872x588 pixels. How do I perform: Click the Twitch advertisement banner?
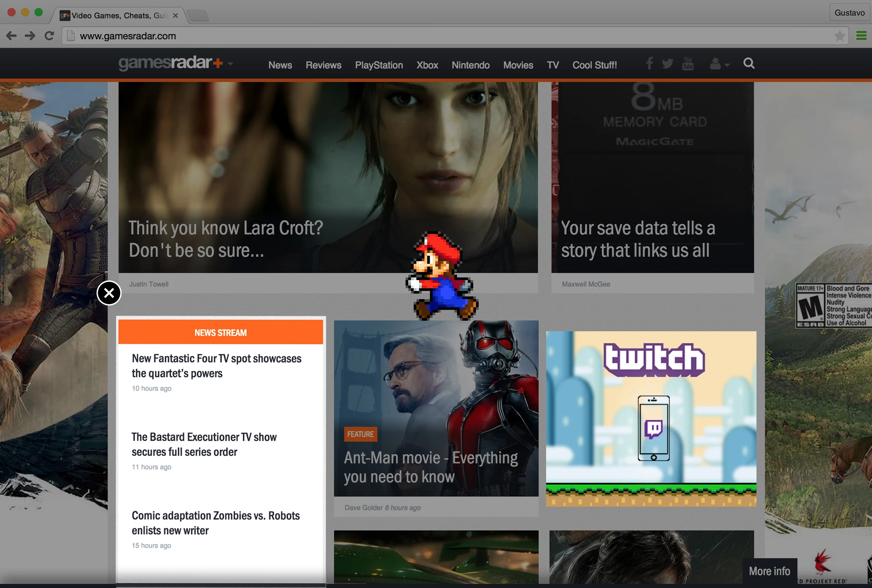click(x=651, y=419)
